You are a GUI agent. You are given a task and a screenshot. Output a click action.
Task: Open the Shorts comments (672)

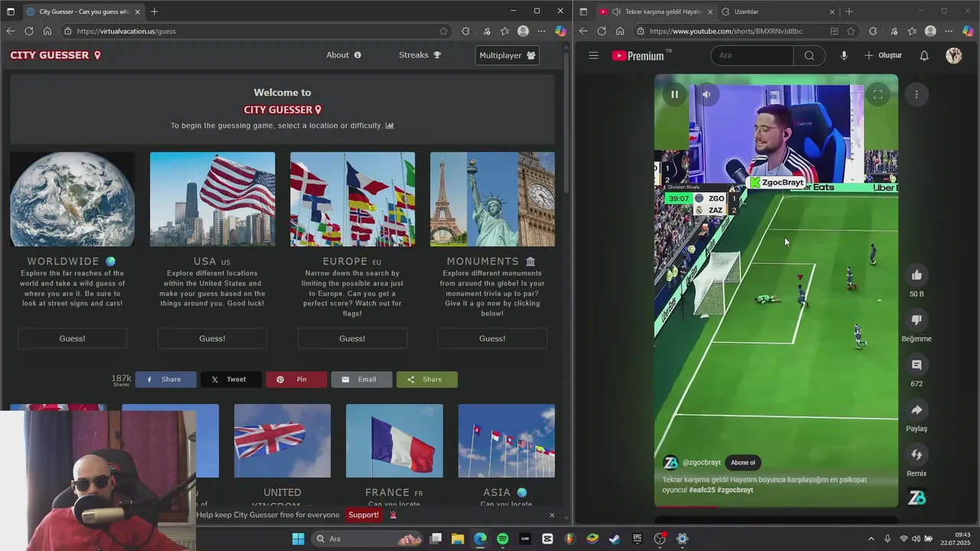click(x=916, y=365)
